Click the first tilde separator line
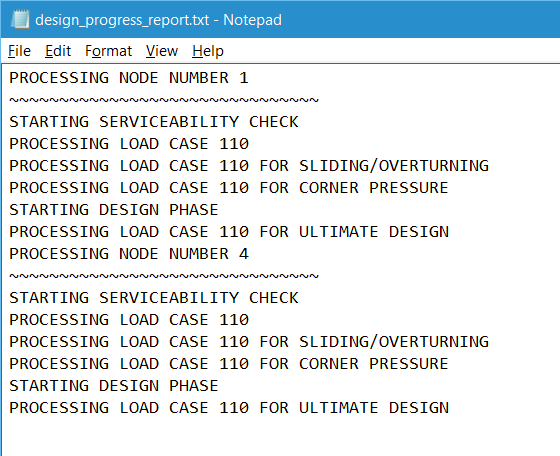 (x=164, y=100)
